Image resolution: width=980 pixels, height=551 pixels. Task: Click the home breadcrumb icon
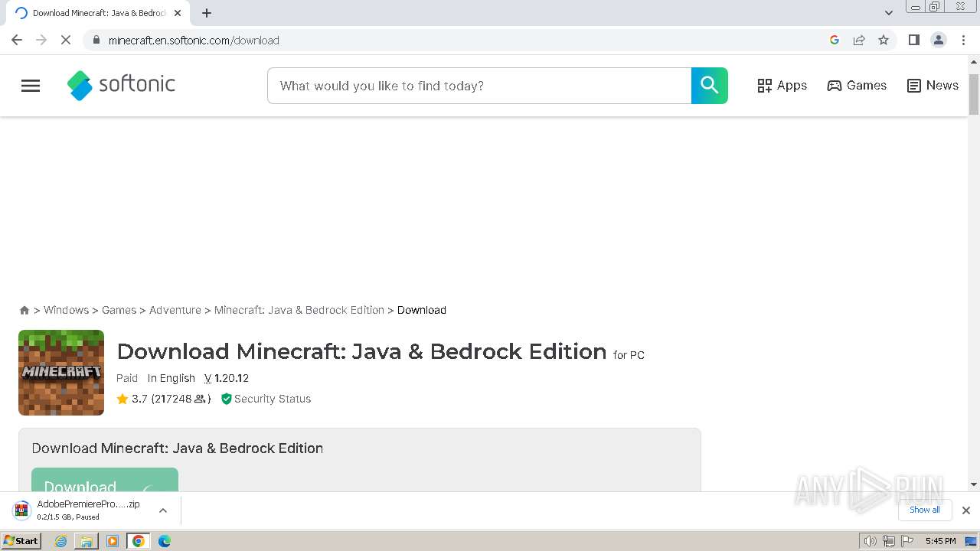24,310
